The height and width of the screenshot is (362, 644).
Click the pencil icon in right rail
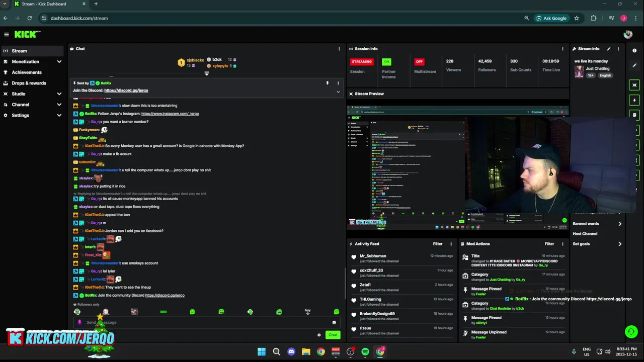click(x=634, y=65)
